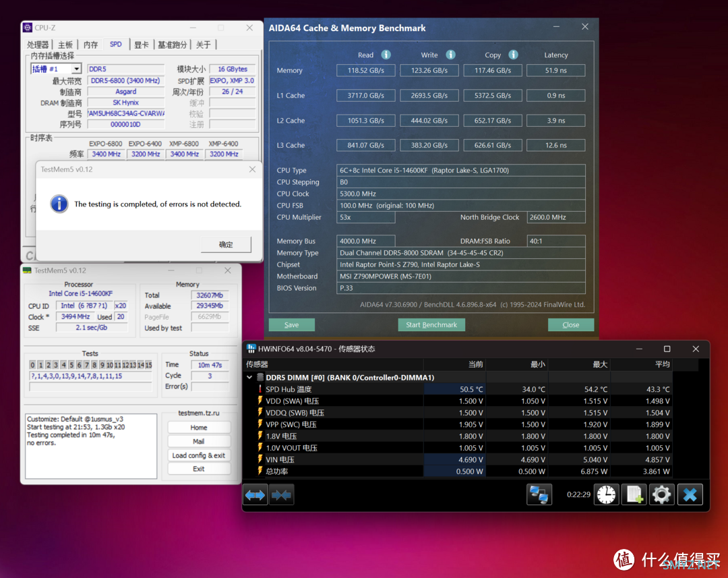Click the Exit button in TestMem5

tap(199, 469)
